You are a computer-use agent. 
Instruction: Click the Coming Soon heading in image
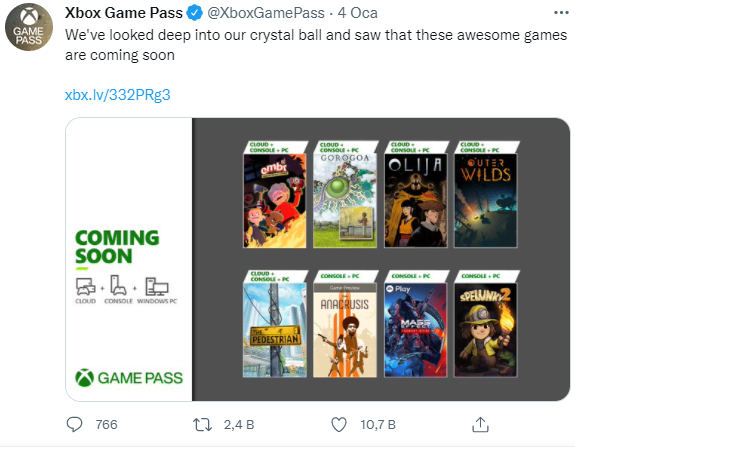[116, 246]
